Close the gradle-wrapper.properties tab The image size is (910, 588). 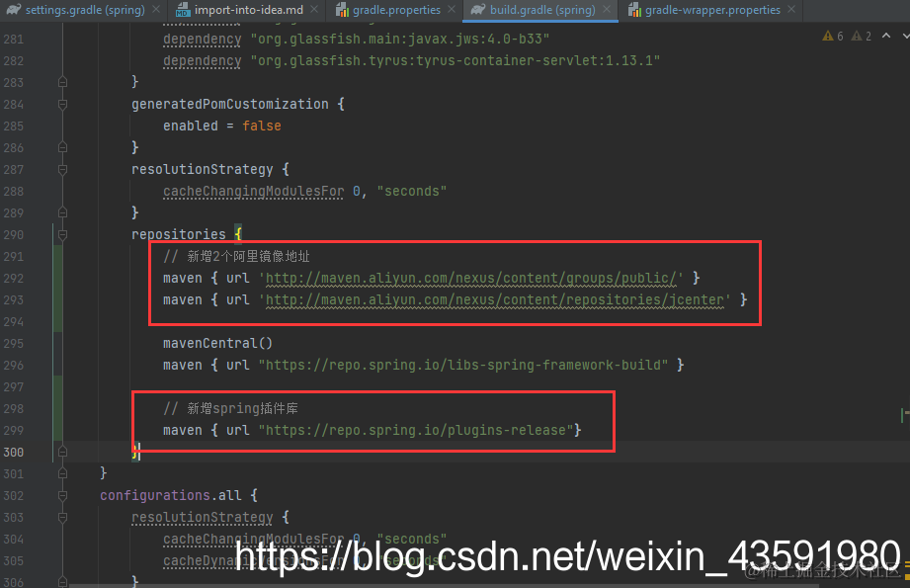(x=791, y=10)
